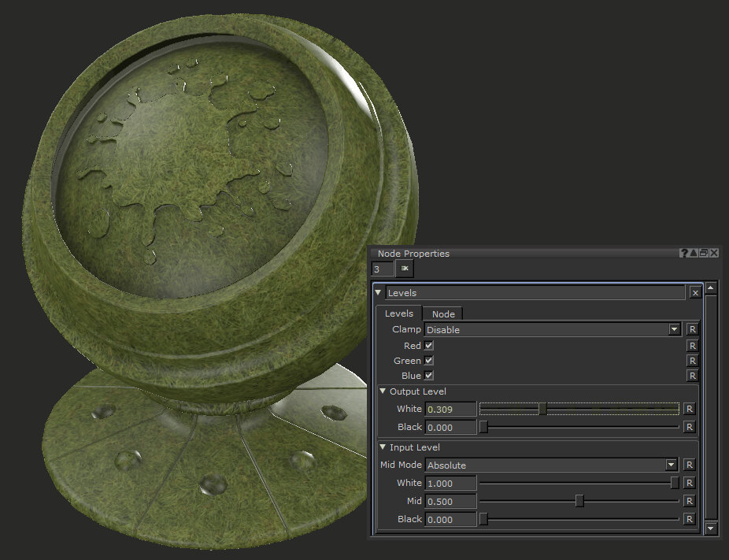This screenshot has width=729, height=560.
Task: Click the Node Properties help question mark icon
Action: tap(684, 253)
